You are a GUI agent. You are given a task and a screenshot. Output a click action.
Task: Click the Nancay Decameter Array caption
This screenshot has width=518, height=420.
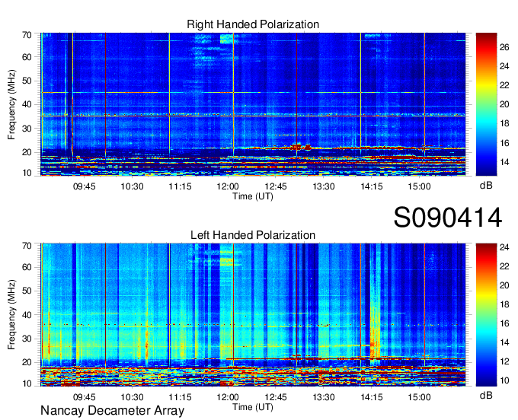tap(112, 411)
